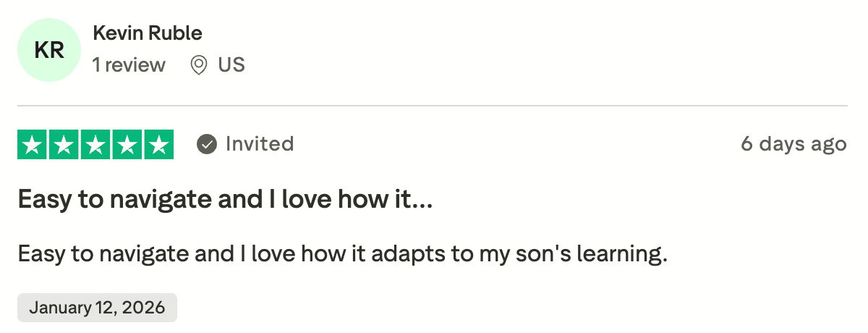Click the KR reviewer avatar circle
The height and width of the screenshot is (333, 868).
[49, 50]
